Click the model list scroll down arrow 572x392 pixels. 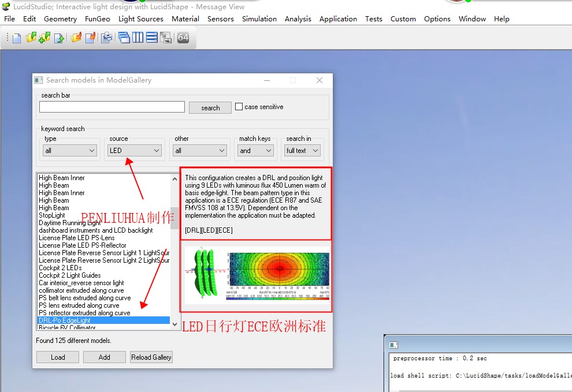click(174, 324)
